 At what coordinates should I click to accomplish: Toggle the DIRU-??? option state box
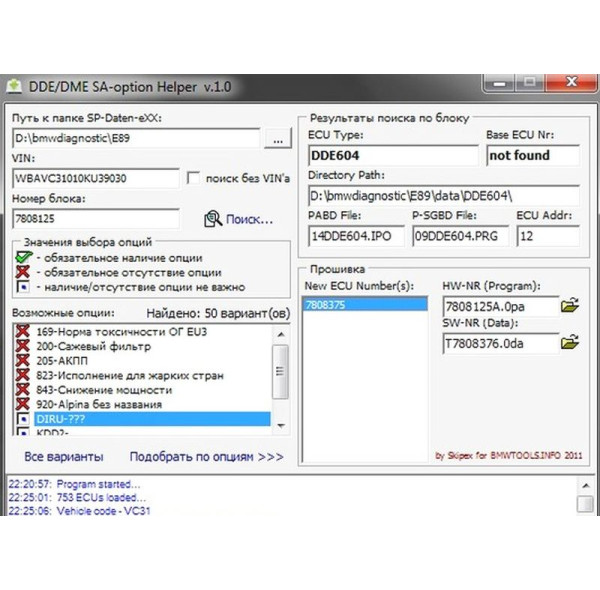click(x=23, y=419)
